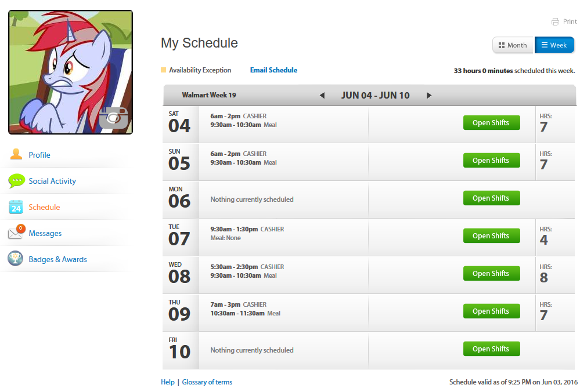Click the camera icon on profile photo
The image size is (580, 392).
tap(113, 118)
